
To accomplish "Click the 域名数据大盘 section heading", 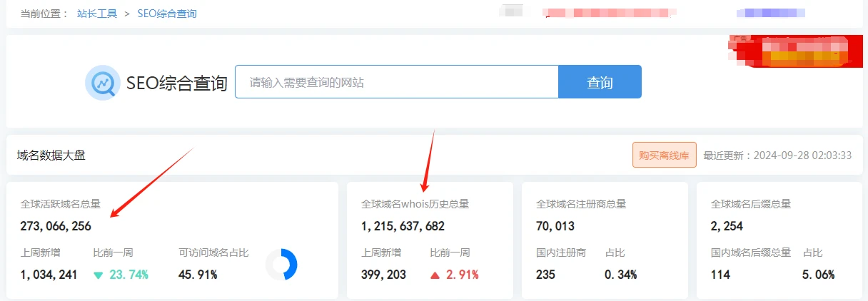I will 51,155.
